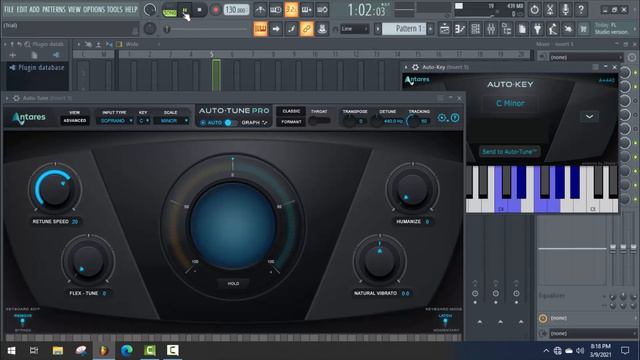Click the power icon by the CPU meter

[534, 9]
